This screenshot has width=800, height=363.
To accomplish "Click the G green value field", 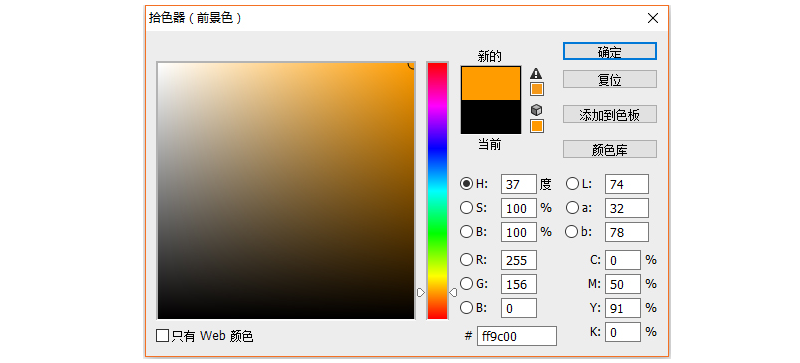I will (x=519, y=284).
